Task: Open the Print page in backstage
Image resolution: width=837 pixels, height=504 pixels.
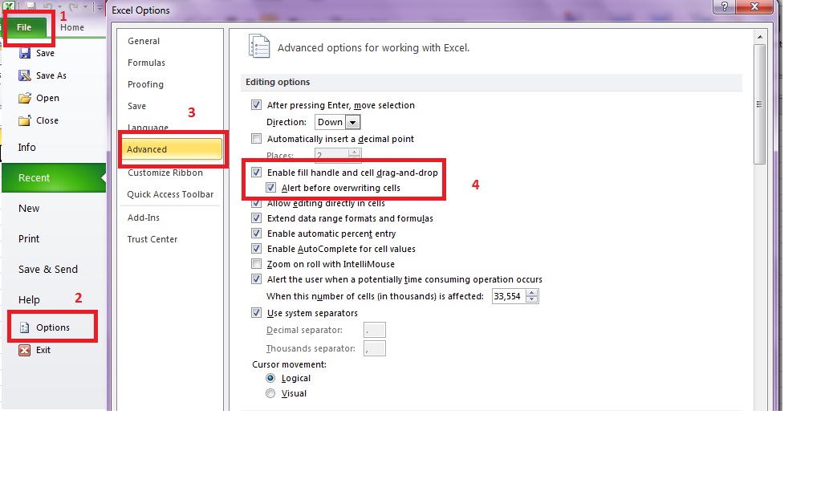Action: pos(29,238)
